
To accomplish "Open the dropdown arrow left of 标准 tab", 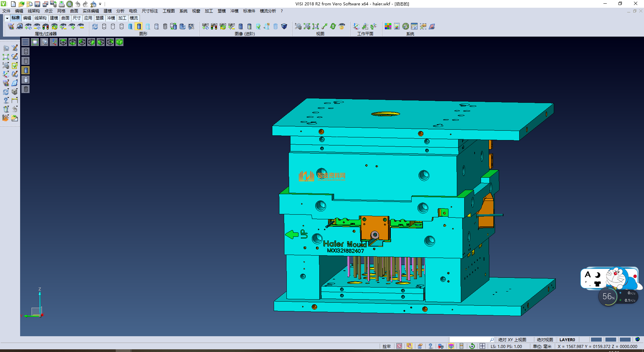I will (7, 18).
